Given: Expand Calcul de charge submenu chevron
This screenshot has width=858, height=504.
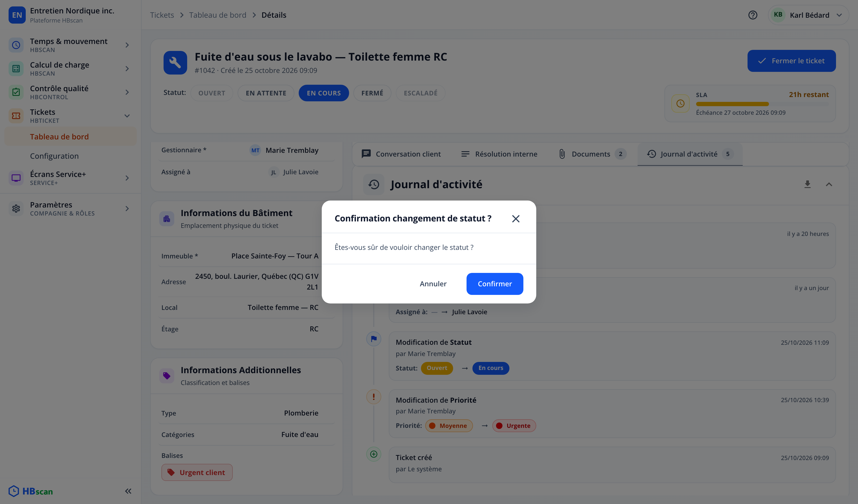Looking at the screenshot, I should click(127, 68).
